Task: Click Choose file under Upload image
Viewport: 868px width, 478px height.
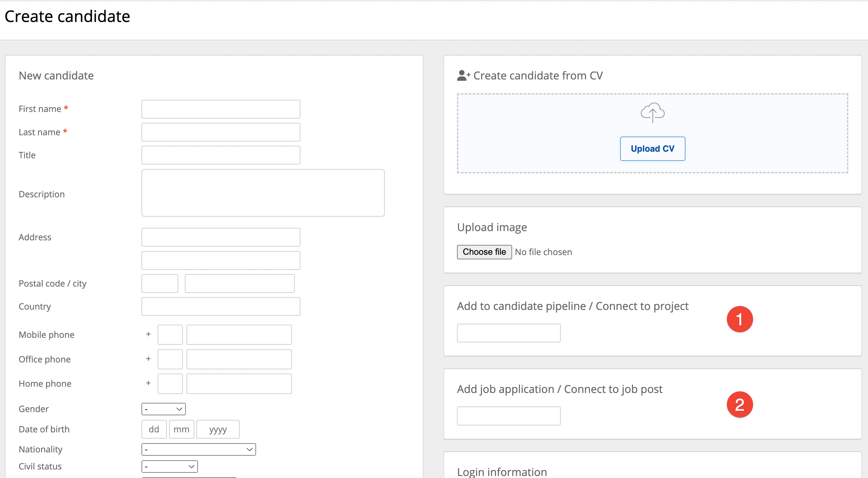Action: (x=484, y=252)
